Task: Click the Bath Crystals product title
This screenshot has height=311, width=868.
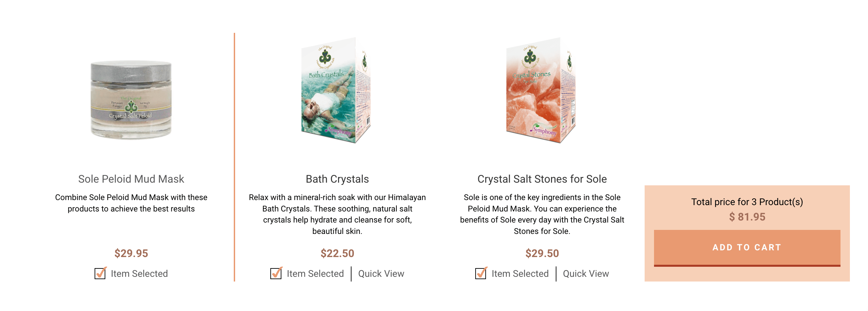Action: tap(337, 179)
